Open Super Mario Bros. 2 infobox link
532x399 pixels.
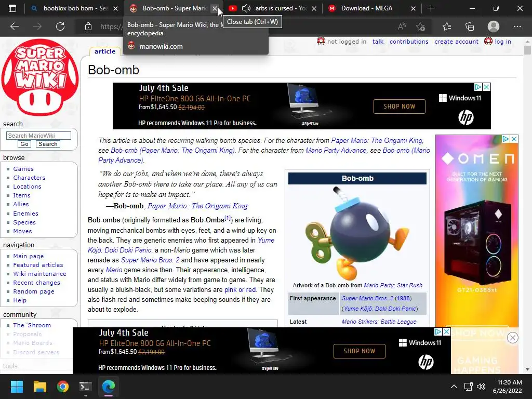point(367,298)
